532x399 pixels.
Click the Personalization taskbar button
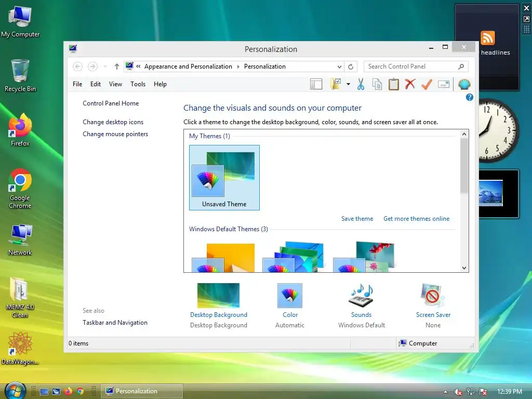coord(142,391)
